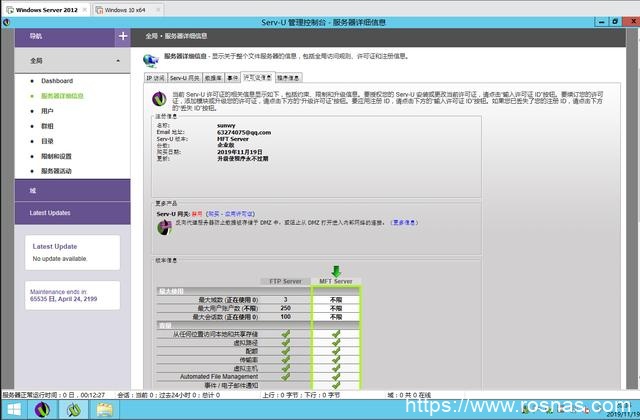The width and height of the screenshot is (640, 420).
Task: Click breadcrumb 全局 • 服务器详细信息
Action: coord(176,36)
